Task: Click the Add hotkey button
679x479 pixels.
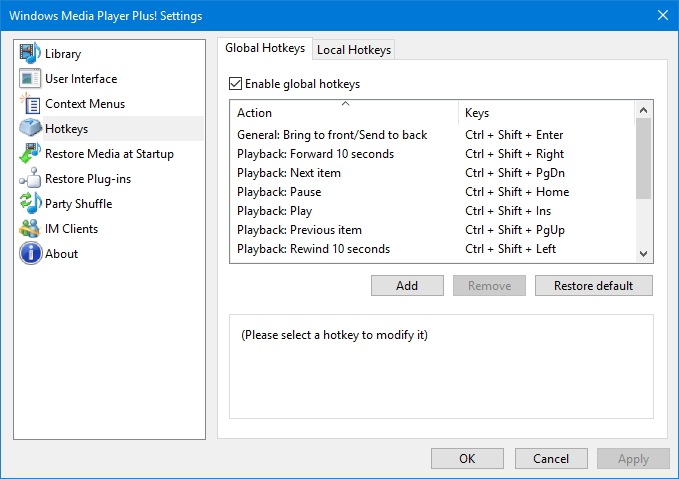Action: [407, 286]
